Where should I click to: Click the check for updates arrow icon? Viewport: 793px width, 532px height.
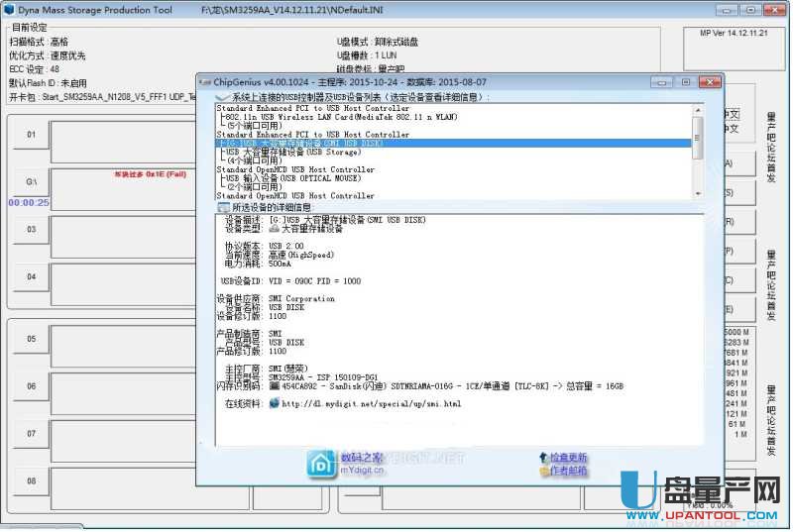click(x=542, y=458)
